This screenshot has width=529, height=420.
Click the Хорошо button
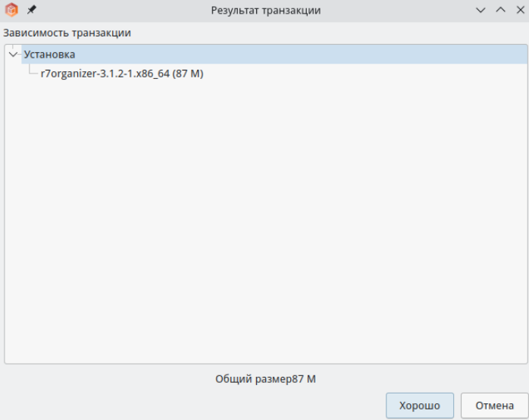click(x=420, y=406)
